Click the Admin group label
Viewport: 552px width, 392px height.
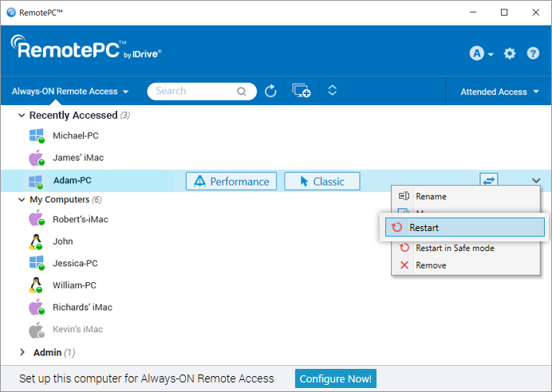tap(48, 352)
